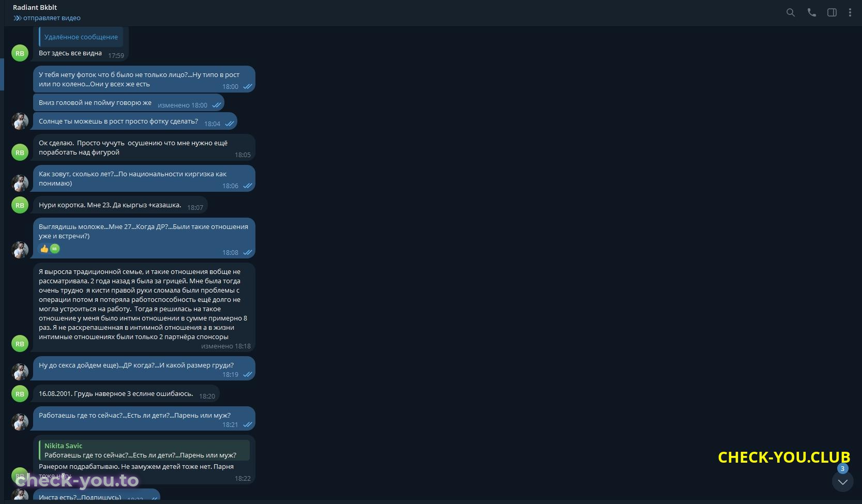Click sender photo avatar next to 'Работаешь где то' message
This screenshot has height=504, width=862.
[20, 422]
